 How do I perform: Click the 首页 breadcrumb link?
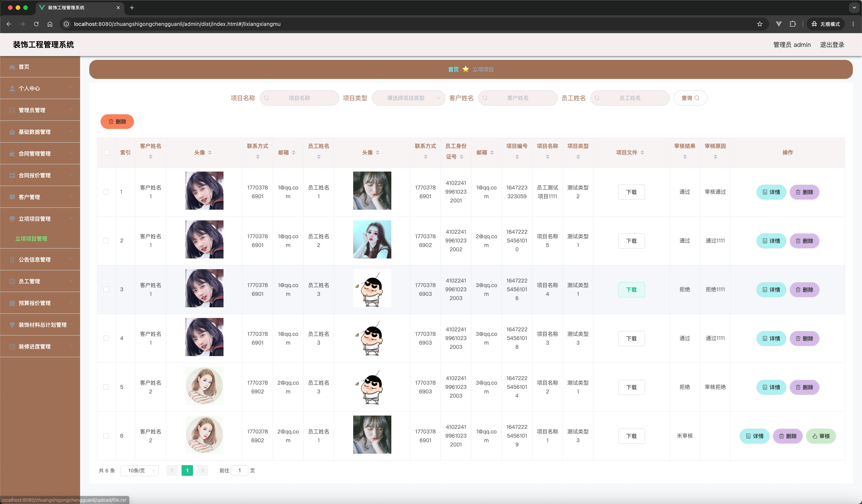(x=454, y=69)
